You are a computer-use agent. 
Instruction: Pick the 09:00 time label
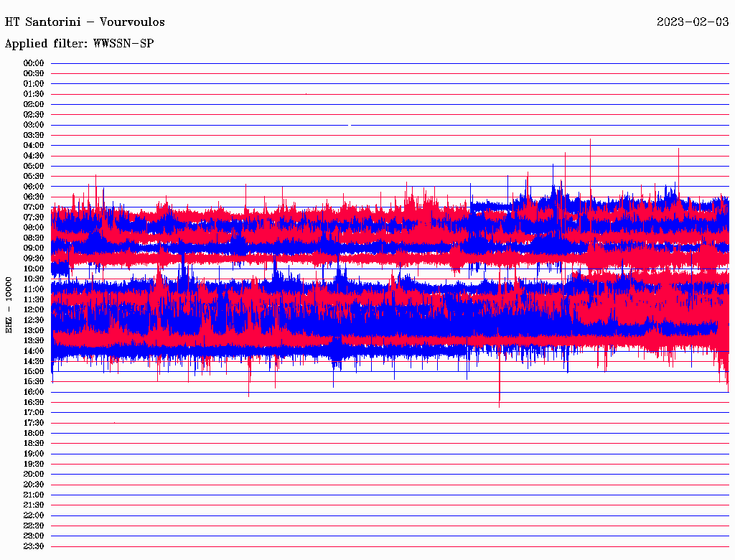click(x=34, y=248)
